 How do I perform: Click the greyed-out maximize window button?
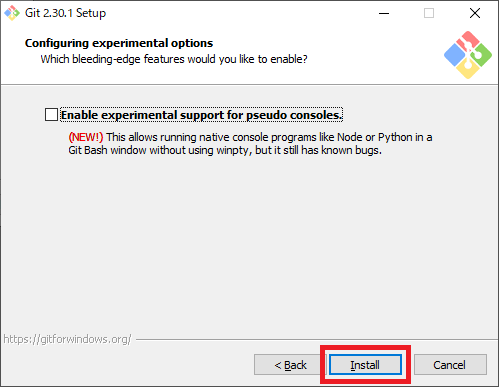pyautogui.click(x=429, y=13)
